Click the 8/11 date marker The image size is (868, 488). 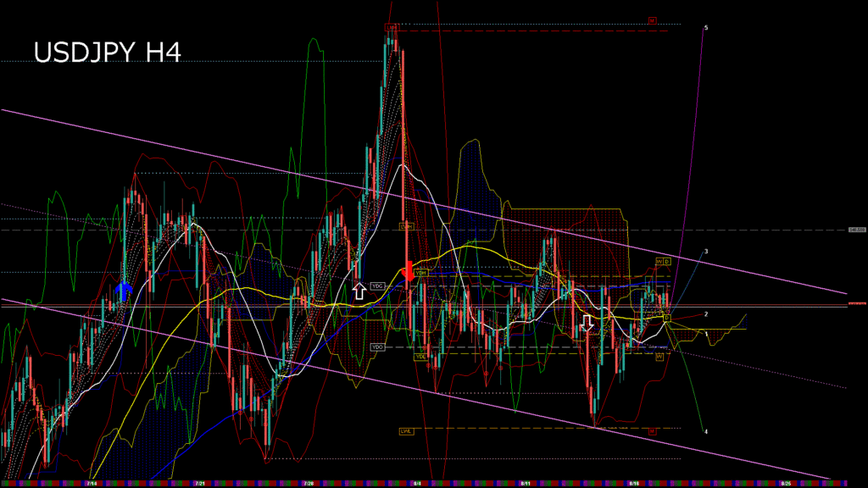(526, 483)
